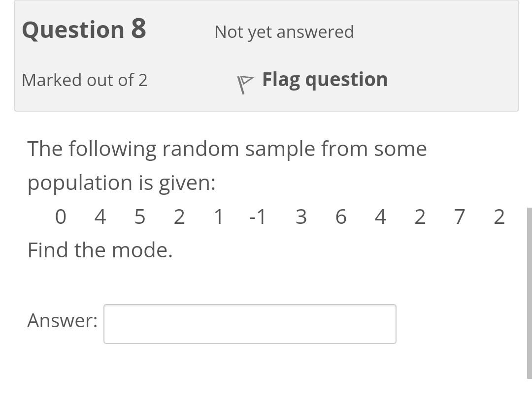Click the Question 8 heading
This screenshot has width=532, height=401.
[x=84, y=29]
